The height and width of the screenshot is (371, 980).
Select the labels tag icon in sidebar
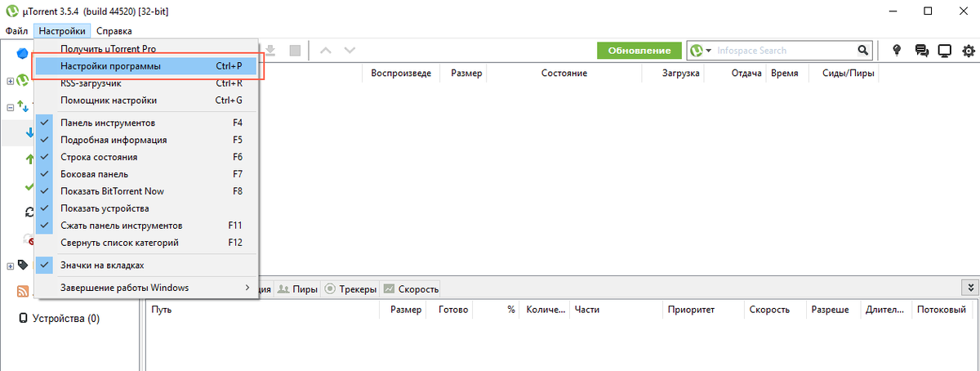pyautogui.click(x=23, y=265)
